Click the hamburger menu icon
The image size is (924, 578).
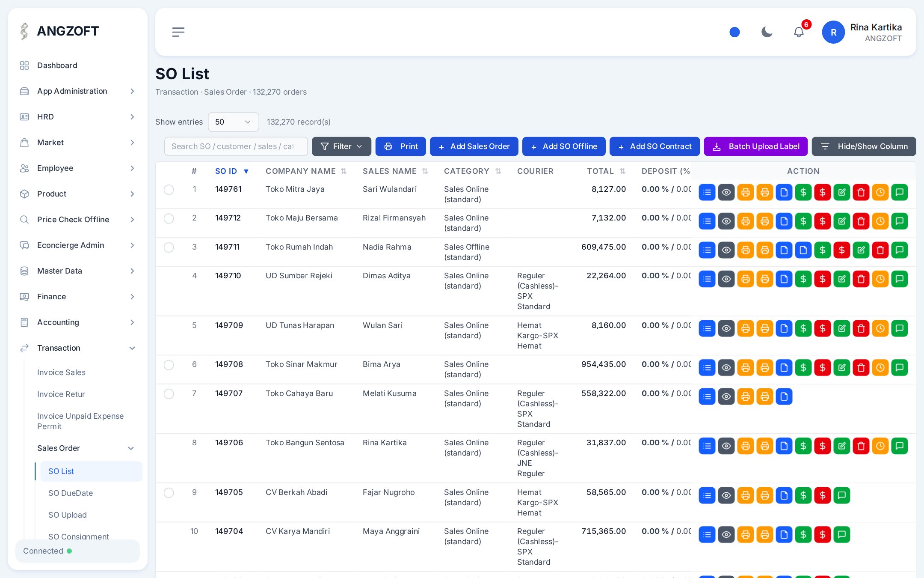(x=178, y=32)
